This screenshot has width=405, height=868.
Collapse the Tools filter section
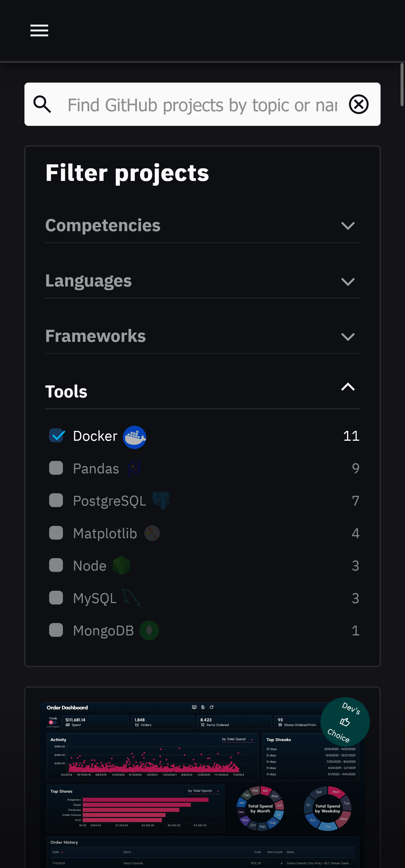point(348,387)
